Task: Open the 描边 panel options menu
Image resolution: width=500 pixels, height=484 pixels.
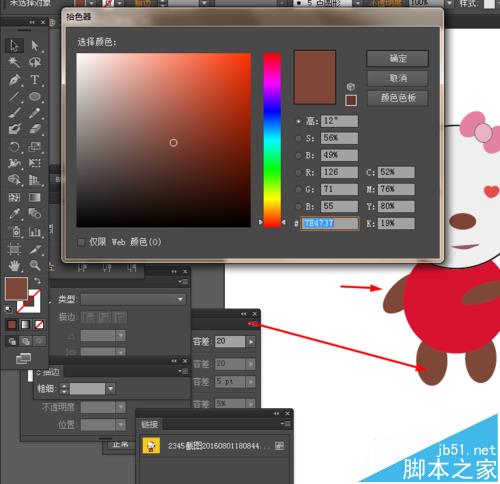Action: point(184,371)
